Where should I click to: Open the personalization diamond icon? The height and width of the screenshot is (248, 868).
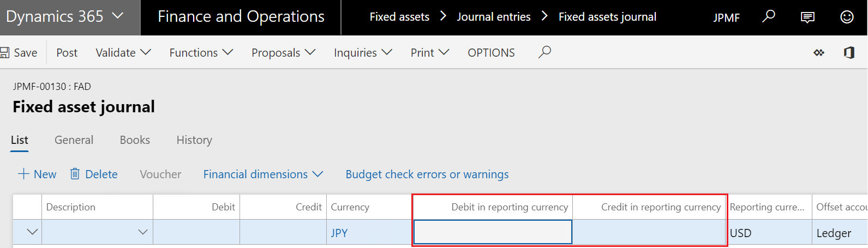pos(819,53)
